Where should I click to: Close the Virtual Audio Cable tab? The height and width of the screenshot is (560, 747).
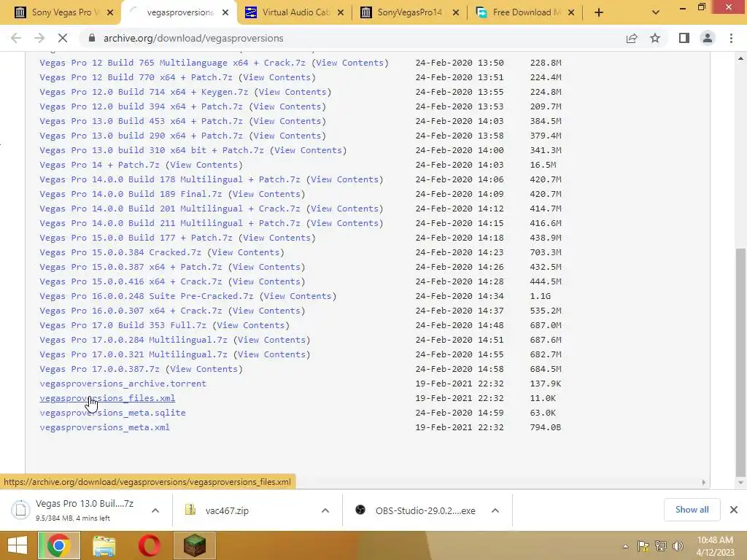[x=341, y=12]
